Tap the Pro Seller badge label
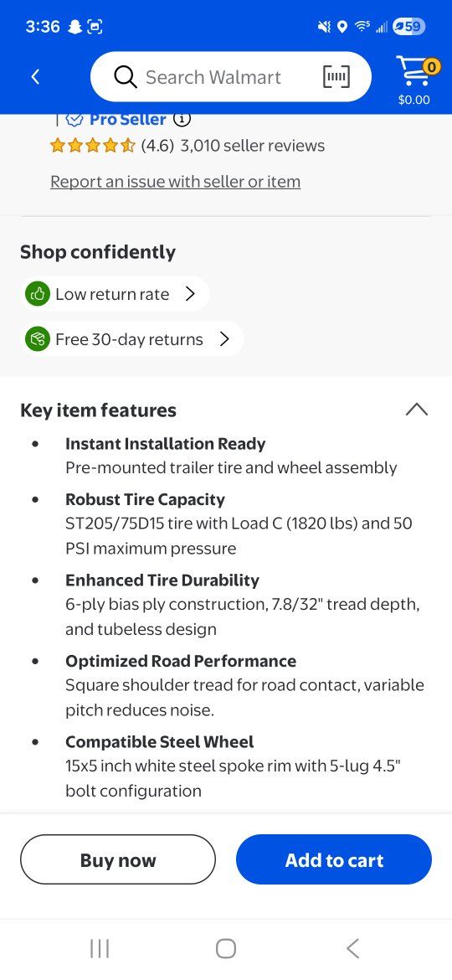Image resolution: width=452 pixels, height=980 pixels. pyautogui.click(x=128, y=119)
